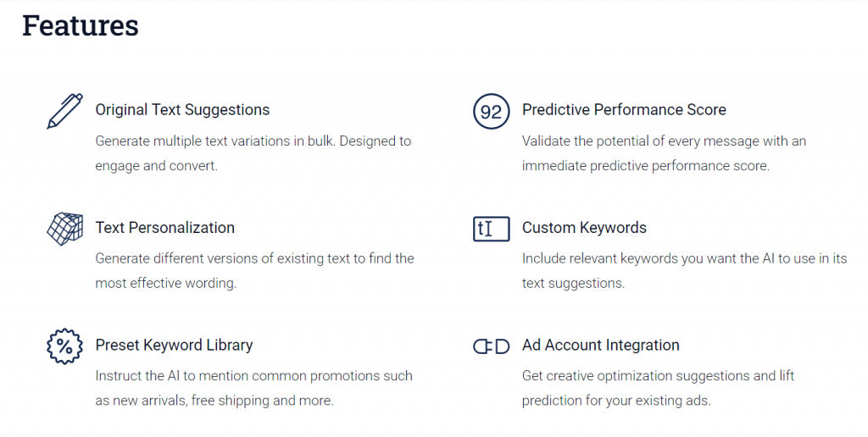The width and height of the screenshot is (868, 437).
Task: Click the 'Generate multiple text variations' description
Action: [253, 153]
